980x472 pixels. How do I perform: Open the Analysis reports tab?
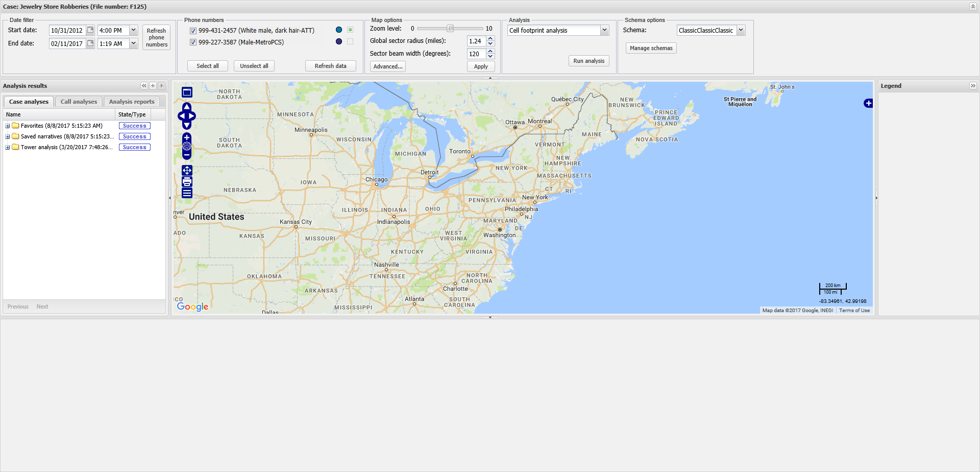click(x=132, y=102)
